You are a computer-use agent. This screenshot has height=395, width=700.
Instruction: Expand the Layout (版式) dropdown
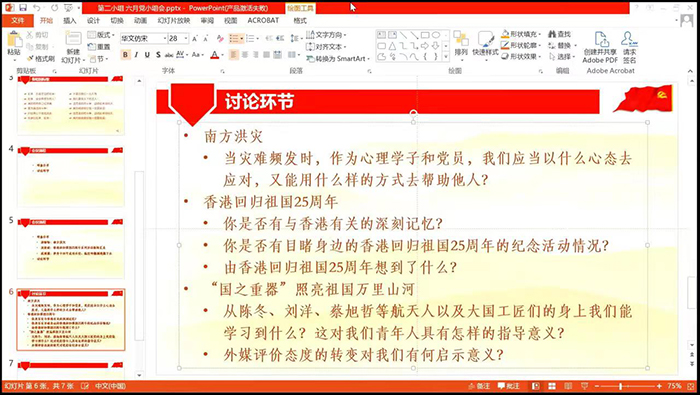[101, 35]
